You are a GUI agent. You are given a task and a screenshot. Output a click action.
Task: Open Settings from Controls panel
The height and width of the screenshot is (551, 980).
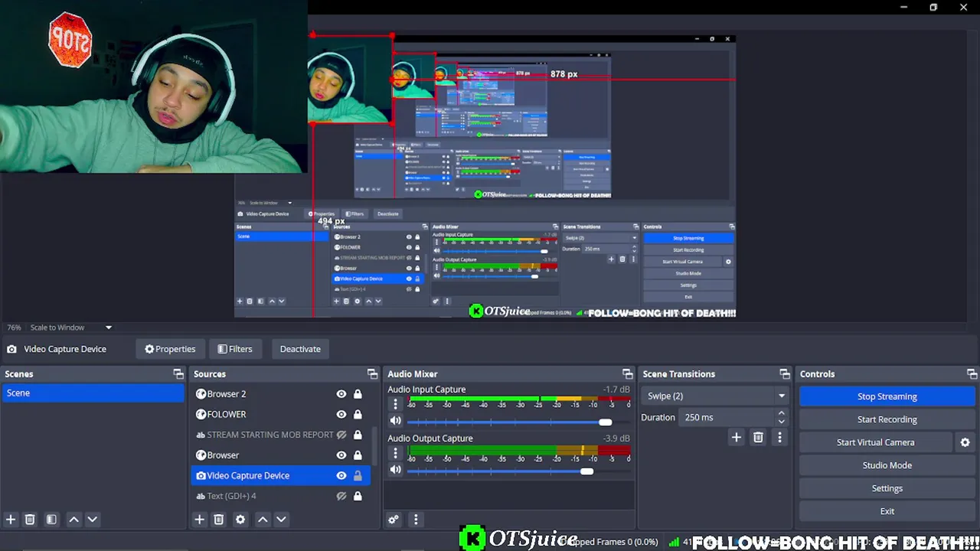(887, 488)
